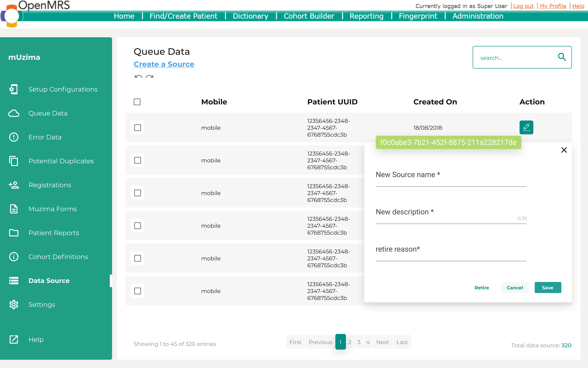Open the My Profile link
The height and width of the screenshot is (368, 588).
[553, 6]
